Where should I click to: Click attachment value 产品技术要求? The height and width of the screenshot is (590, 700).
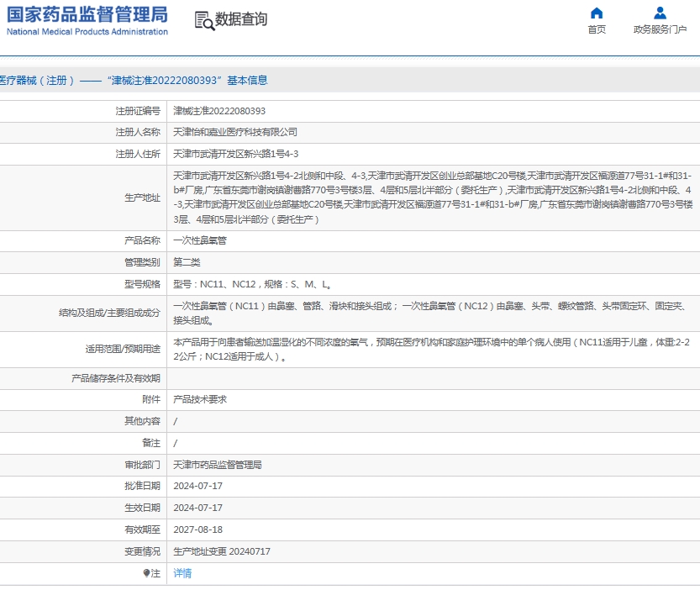coord(200,399)
